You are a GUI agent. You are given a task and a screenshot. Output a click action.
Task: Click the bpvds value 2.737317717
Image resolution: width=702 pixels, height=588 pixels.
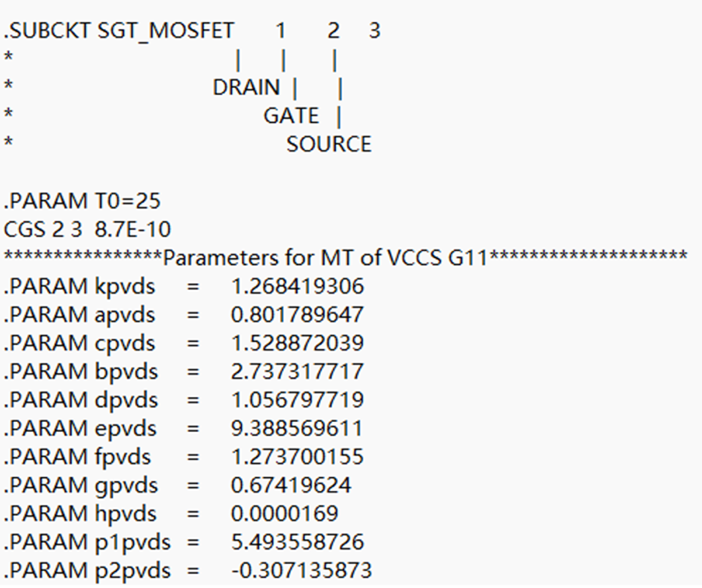tap(297, 371)
